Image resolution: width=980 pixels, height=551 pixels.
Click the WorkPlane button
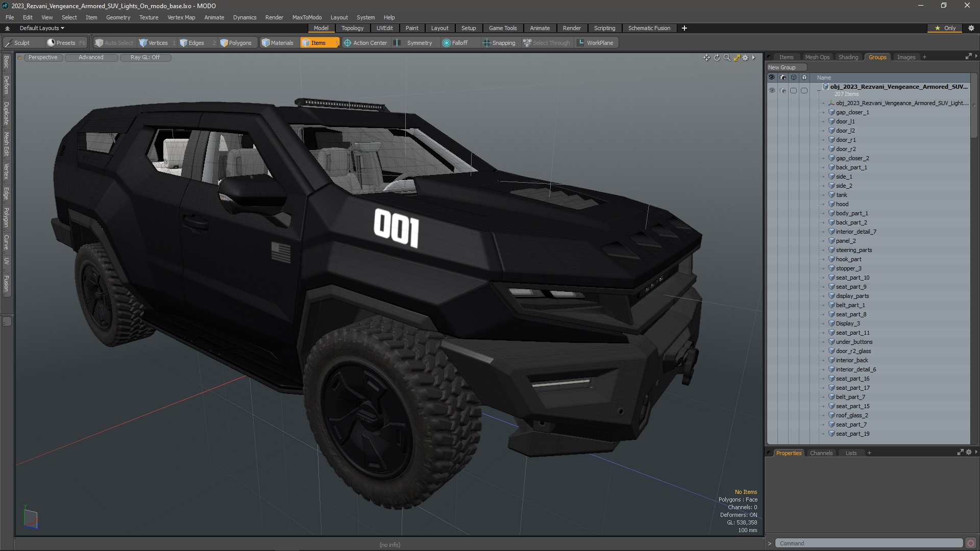point(596,43)
